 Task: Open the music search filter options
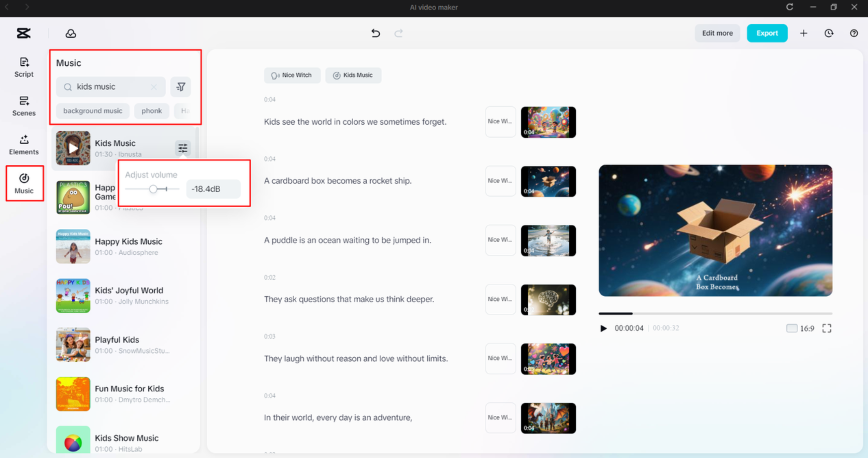(x=180, y=87)
